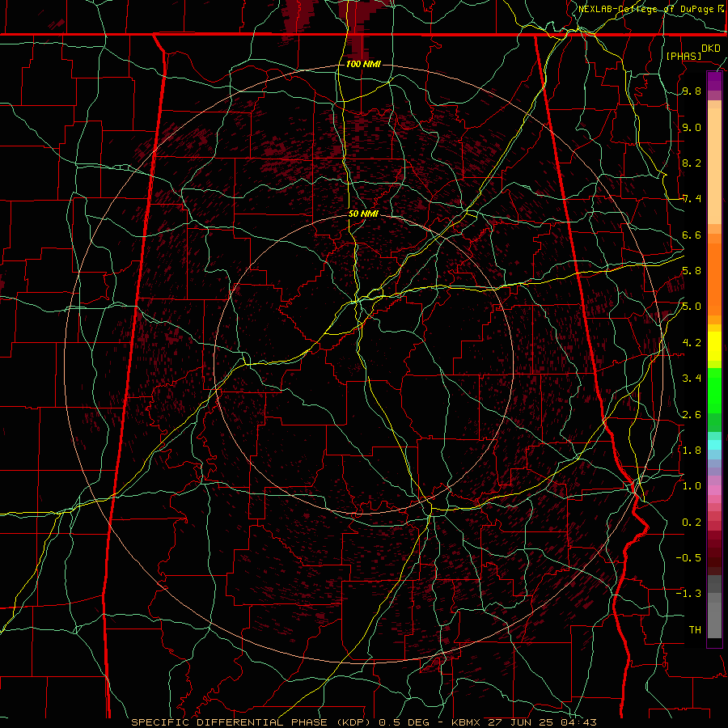Click the 100 NMI range ring label
This screenshot has height=728, width=728.
pyautogui.click(x=363, y=64)
